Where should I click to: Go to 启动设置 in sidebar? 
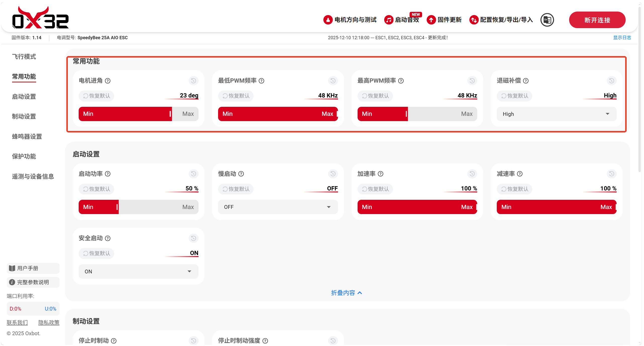point(24,96)
